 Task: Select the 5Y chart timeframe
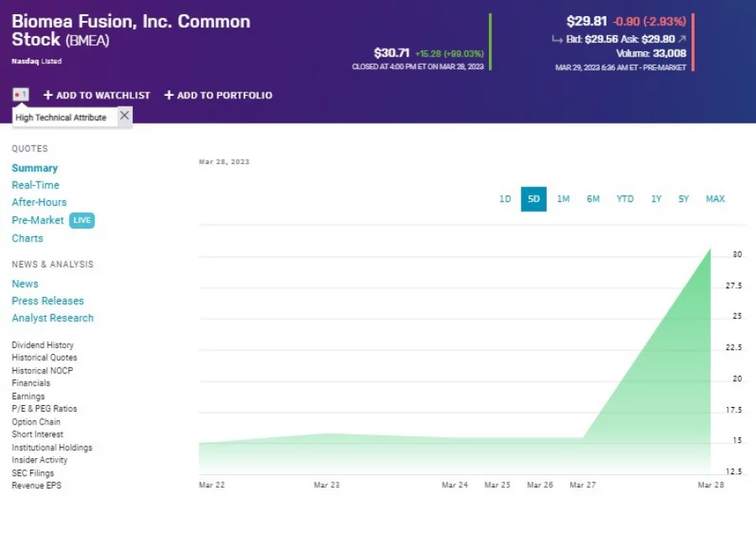coord(683,199)
